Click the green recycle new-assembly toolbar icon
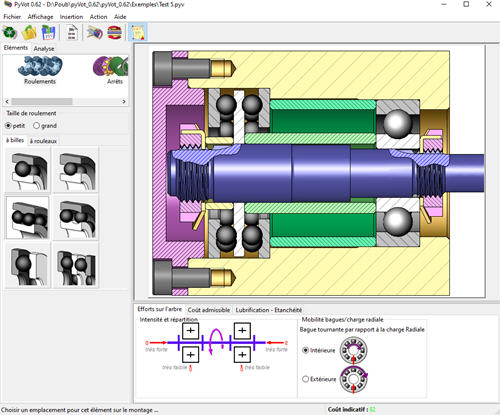Image resolution: width=500 pixels, height=415 pixels. point(10,33)
